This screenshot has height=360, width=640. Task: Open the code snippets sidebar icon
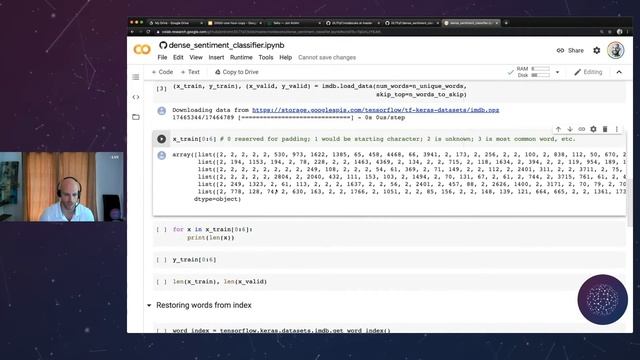[136, 97]
